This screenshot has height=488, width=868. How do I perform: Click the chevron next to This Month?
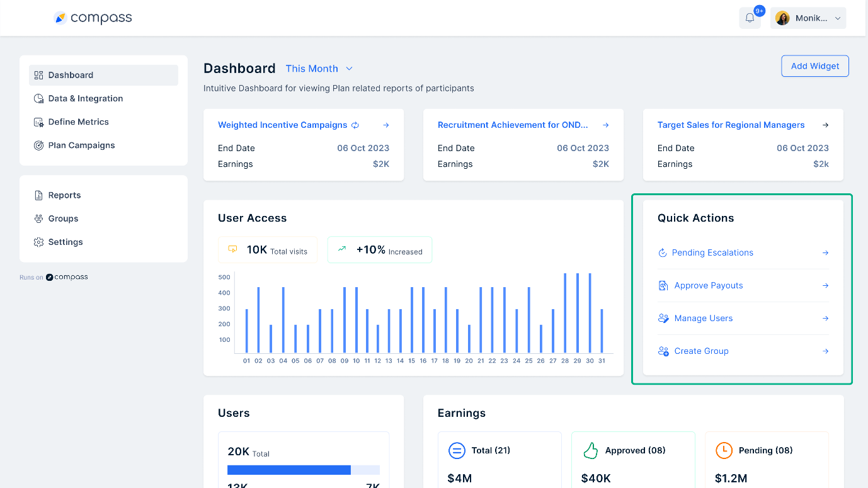(350, 69)
